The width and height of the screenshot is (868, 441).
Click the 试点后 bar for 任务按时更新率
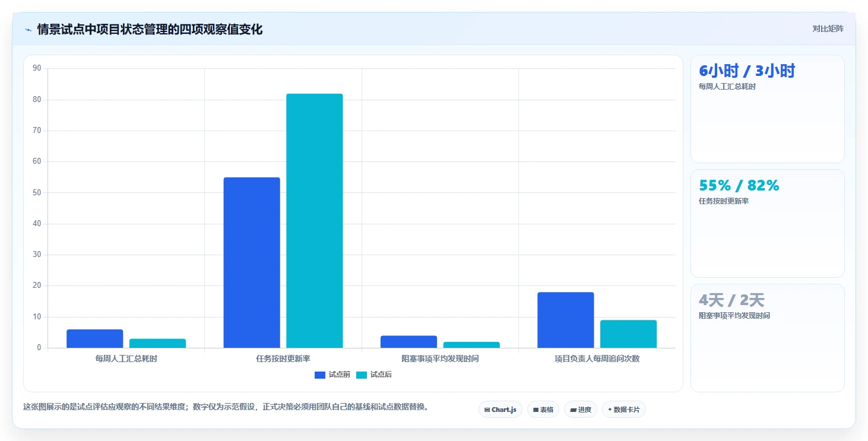(315, 221)
